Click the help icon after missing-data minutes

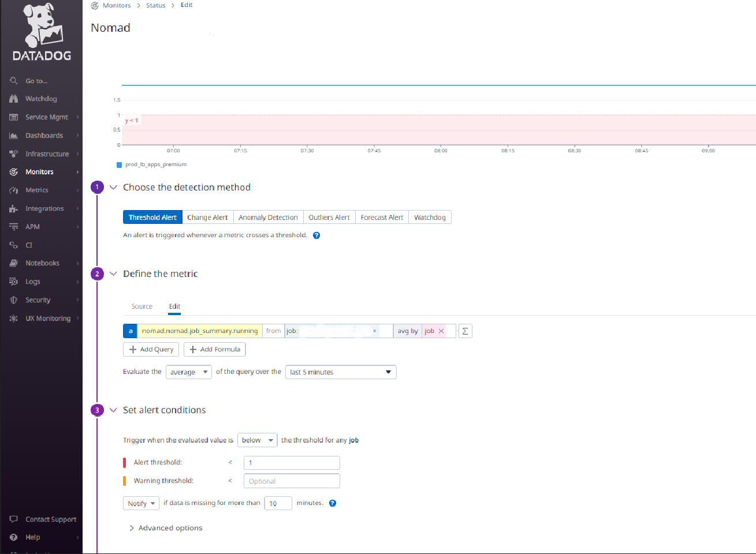(333, 503)
